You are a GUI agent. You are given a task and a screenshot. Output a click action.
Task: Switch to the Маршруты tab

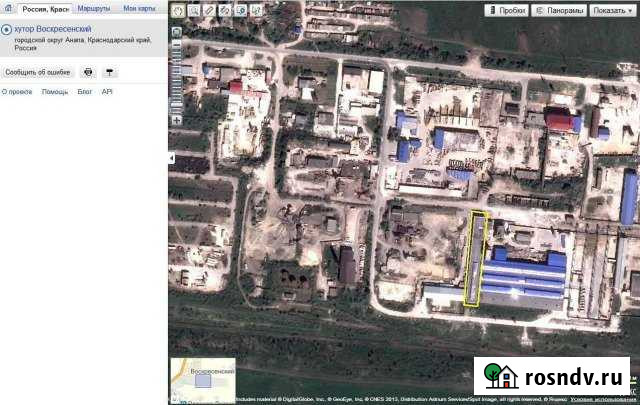[93, 8]
